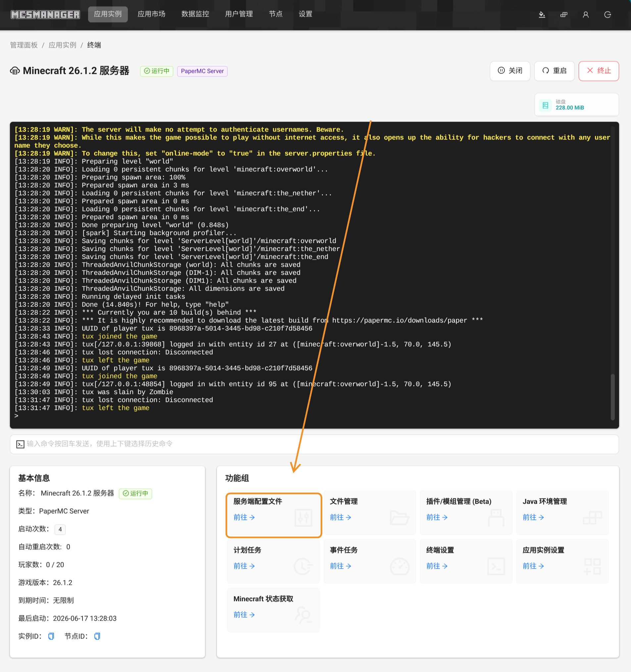631x672 pixels.
Task: Open 计划任务 前往 link
Action: click(x=244, y=566)
